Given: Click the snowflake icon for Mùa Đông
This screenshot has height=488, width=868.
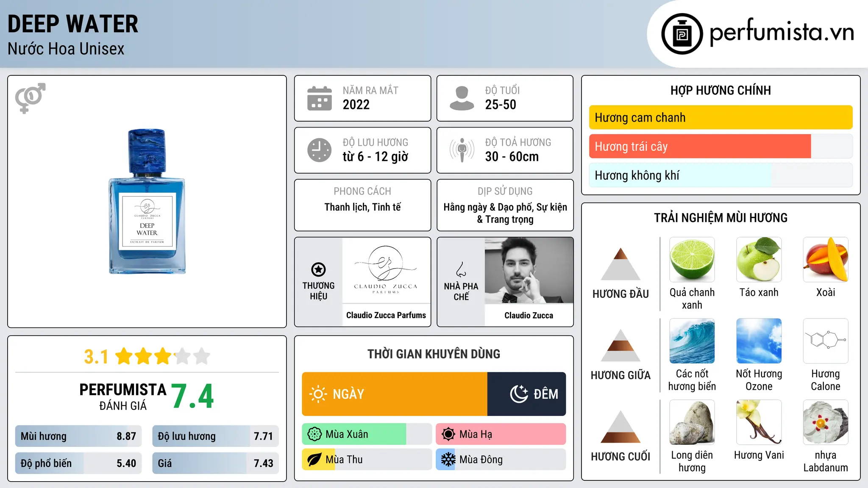Looking at the screenshot, I should tap(448, 460).
